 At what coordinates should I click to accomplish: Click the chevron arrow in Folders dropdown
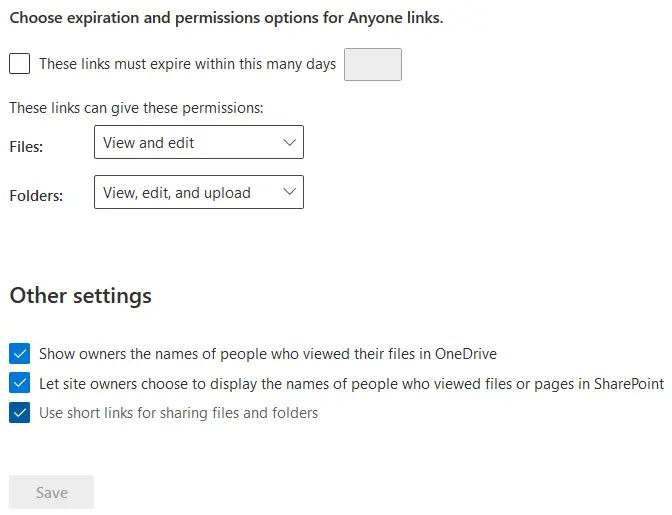(x=290, y=193)
